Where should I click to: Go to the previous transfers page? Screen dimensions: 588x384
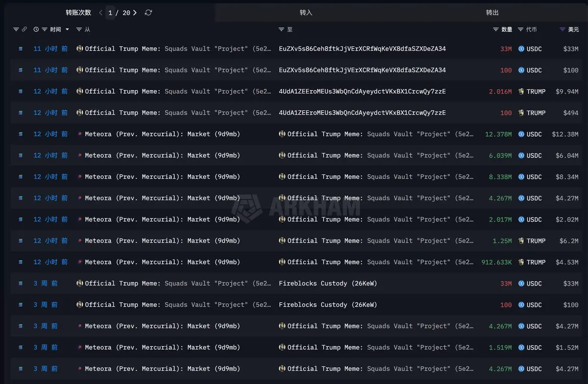(101, 13)
